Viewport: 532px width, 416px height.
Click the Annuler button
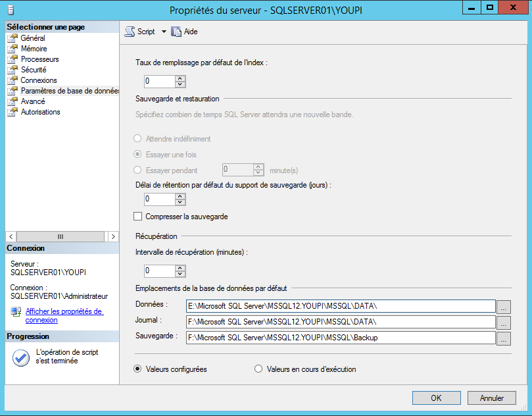(x=492, y=398)
